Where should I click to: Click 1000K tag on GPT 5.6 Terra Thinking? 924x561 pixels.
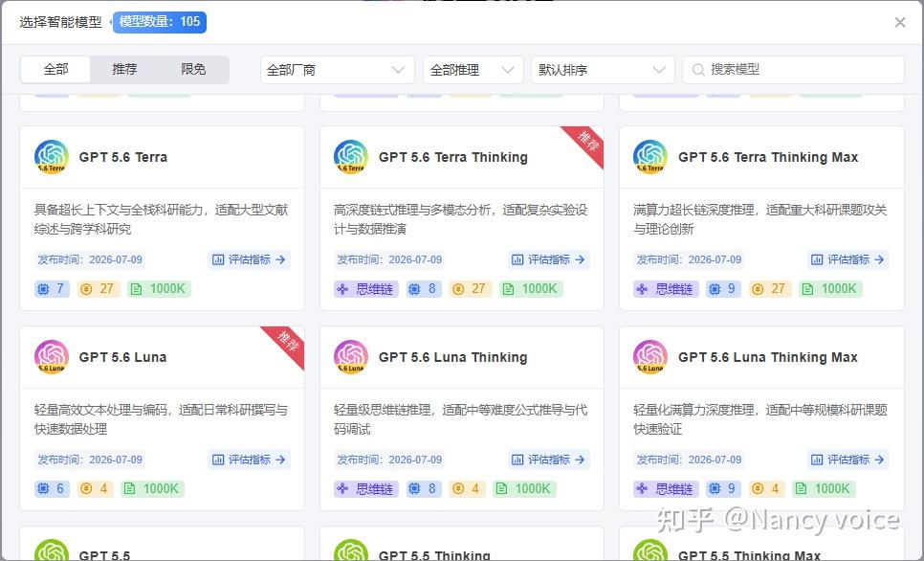point(532,289)
